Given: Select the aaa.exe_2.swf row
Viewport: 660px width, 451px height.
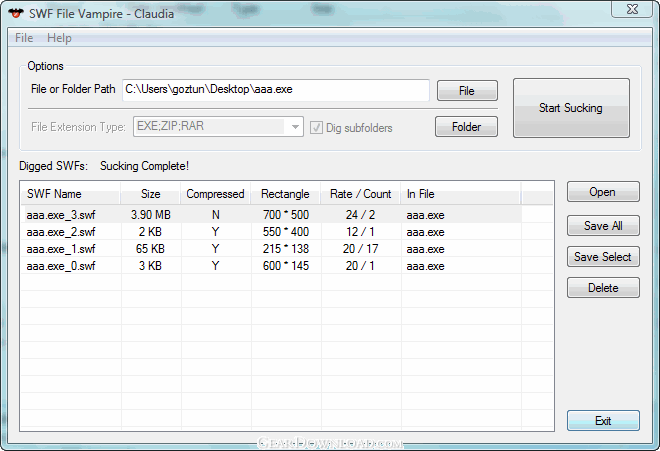Looking at the screenshot, I should (x=271, y=232).
